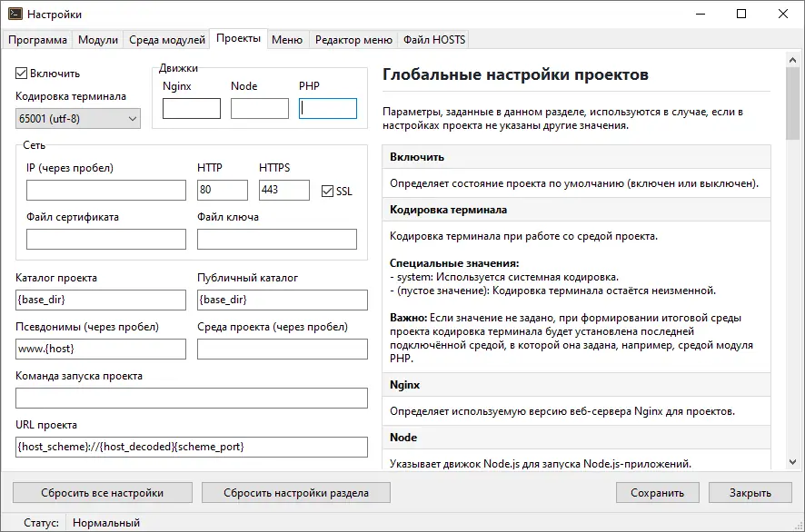The height and width of the screenshot is (532, 805).
Task: Open the Кодировка терминала dropdown
Action: click(78, 118)
